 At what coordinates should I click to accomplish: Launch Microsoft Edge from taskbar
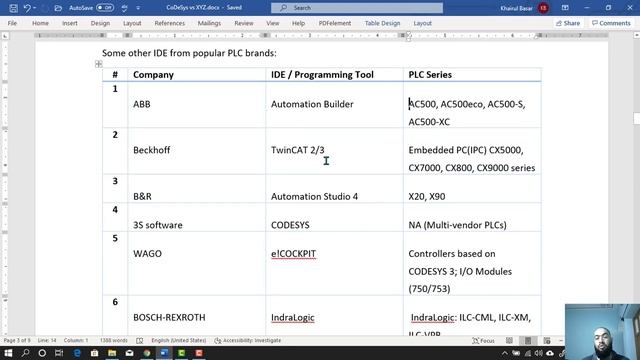click(77, 353)
